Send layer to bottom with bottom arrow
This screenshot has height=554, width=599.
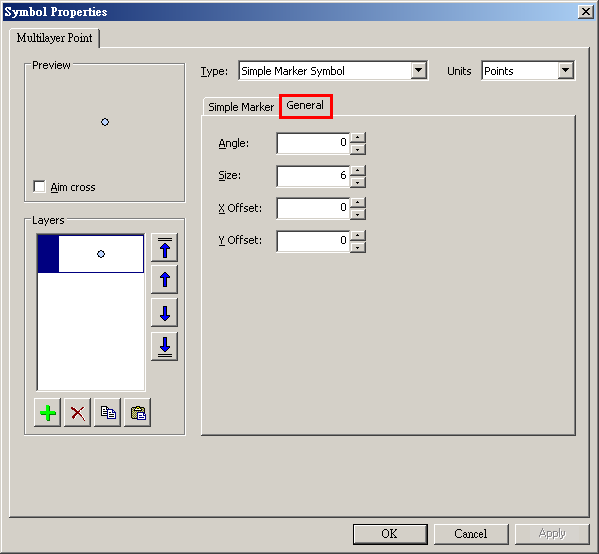[x=164, y=346]
